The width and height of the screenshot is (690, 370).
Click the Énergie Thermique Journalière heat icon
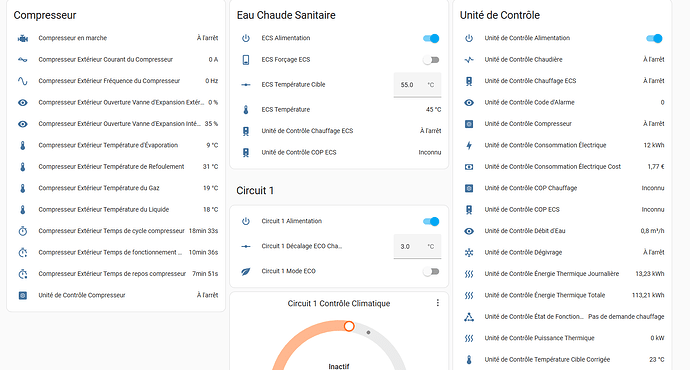coord(469,274)
